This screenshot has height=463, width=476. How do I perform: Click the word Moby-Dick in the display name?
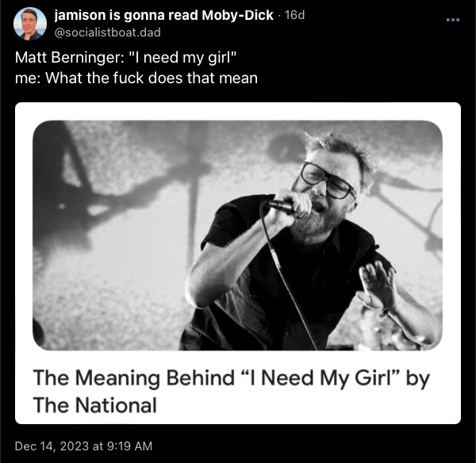coord(238,15)
